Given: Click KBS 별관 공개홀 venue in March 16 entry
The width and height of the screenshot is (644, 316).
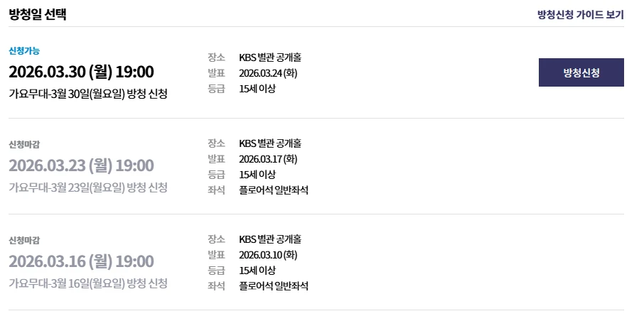Looking at the screenshot, I should [x=275, y=239].
